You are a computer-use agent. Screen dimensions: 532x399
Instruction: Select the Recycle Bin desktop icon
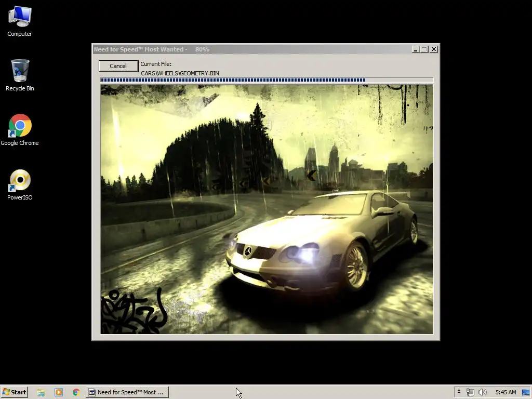pos(20,75)
